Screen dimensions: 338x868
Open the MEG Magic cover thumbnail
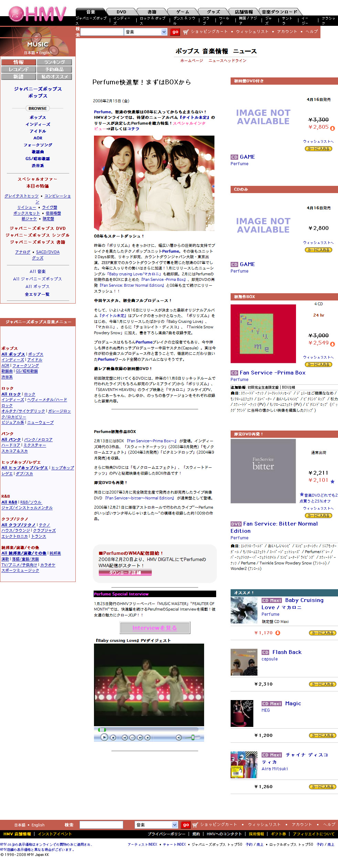[x=242, y=713]
